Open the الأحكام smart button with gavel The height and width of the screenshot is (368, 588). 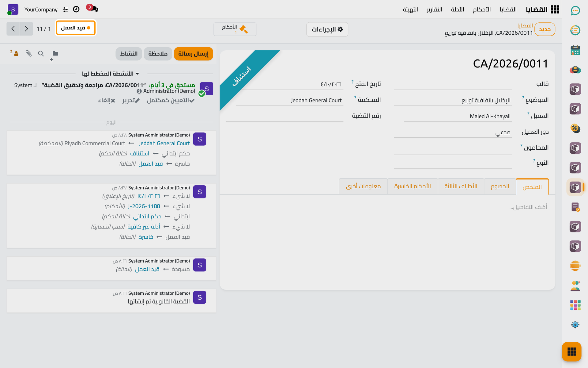point(235,29)
